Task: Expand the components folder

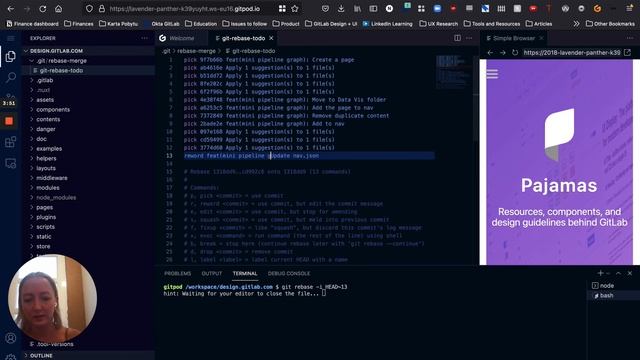Action: click(53, 110)
